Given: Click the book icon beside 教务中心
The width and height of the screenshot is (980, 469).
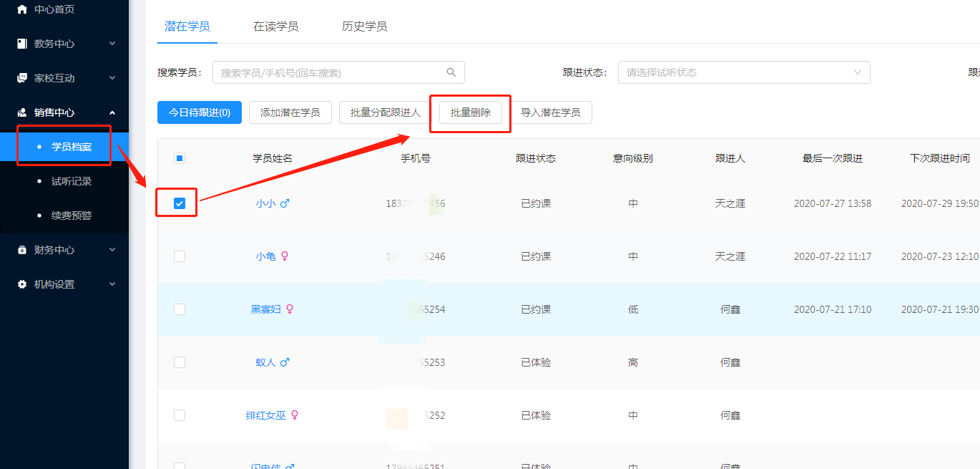Looking at the screenshot, I should [x=22, y=44].
